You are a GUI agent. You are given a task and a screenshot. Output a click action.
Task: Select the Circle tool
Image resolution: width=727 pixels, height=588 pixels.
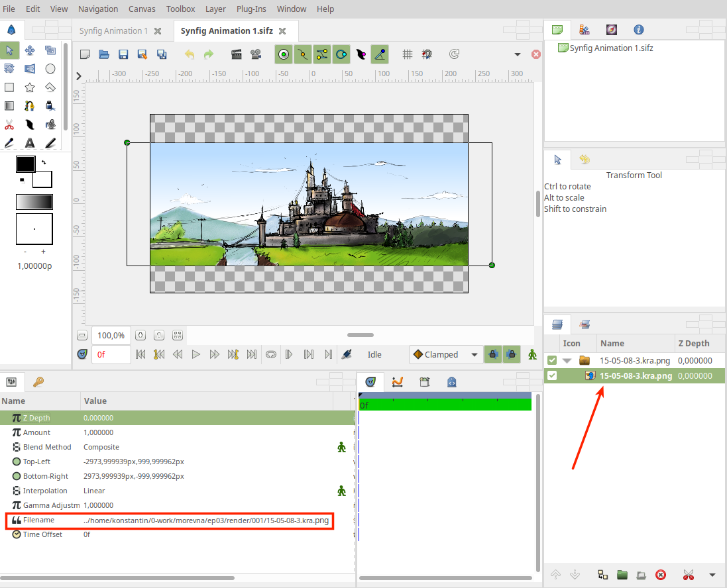pos(50,69)
